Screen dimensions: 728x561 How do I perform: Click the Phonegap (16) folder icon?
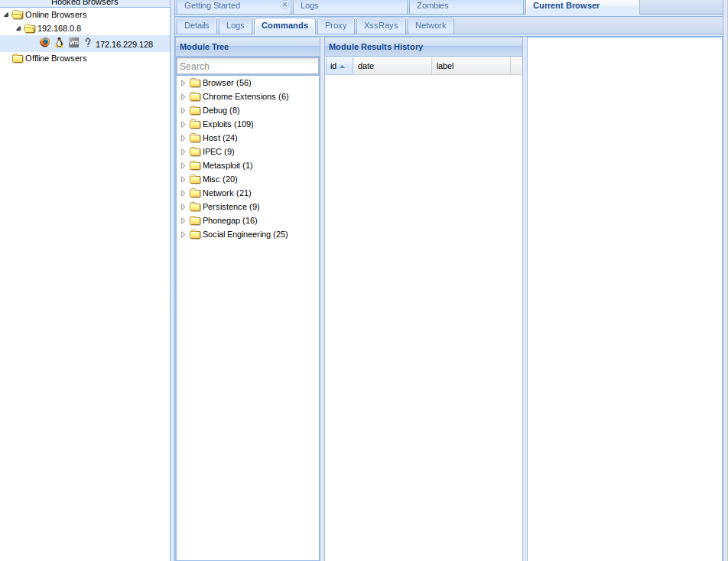pos(195,220)
